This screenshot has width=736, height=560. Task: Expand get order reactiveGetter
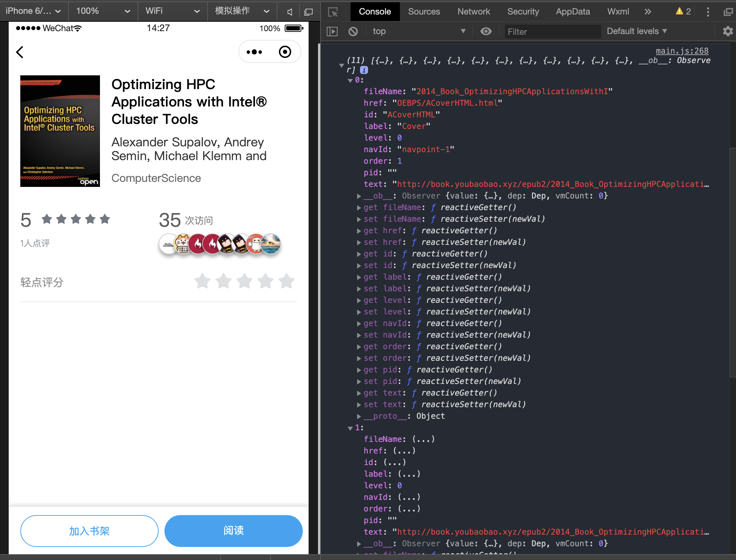(x=359, y=347)
